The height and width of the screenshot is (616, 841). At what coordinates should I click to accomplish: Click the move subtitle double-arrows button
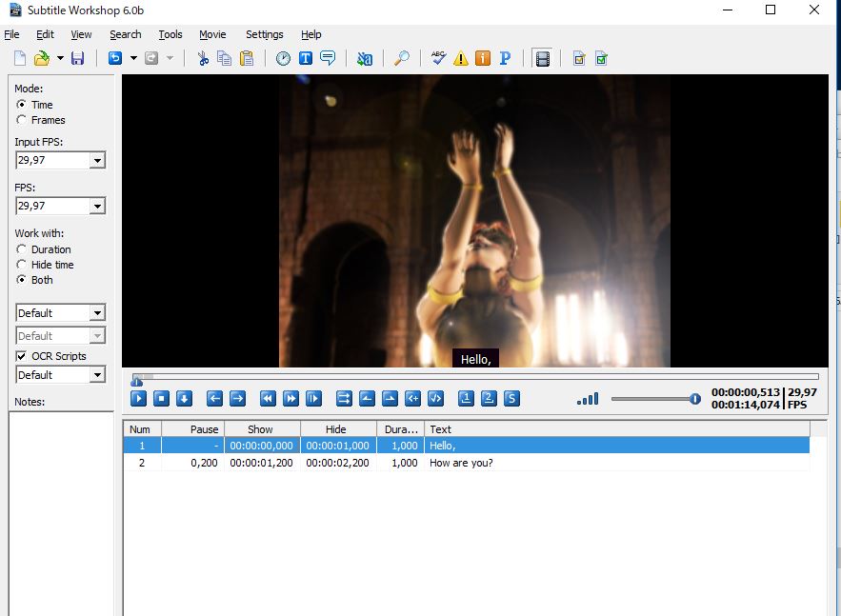(x=344, y=398)
